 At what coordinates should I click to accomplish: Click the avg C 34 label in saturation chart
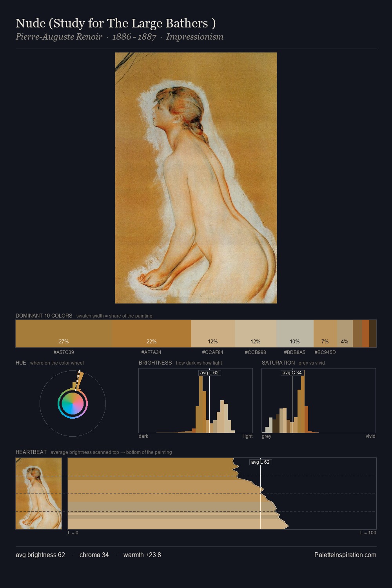click(x=292, y=373)
